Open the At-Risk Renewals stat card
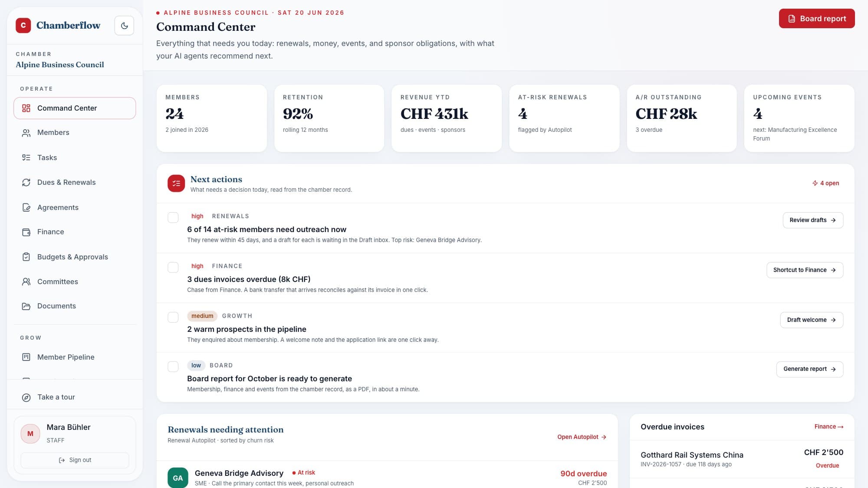Image resolution: width=868 pixels, height=488 pixels. pyautogui.click(x=564, y=118)
